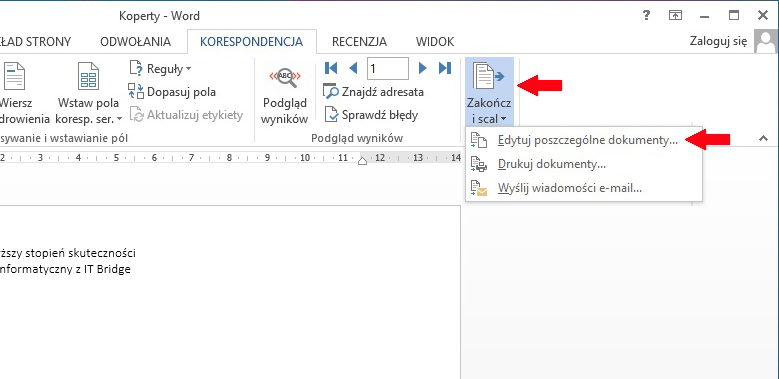Click the Wstaw pola koresp. ser. icon

tap(88, 76)
